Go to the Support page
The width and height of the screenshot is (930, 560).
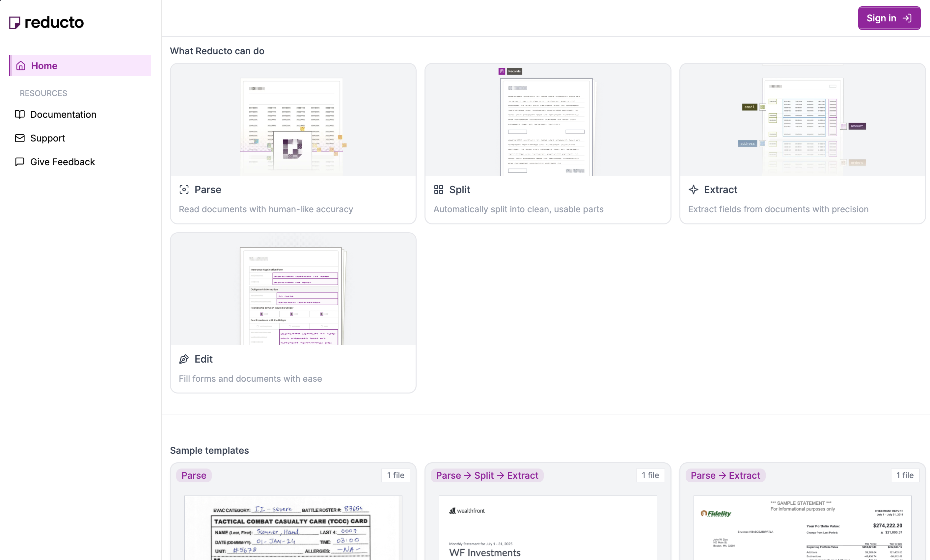click(x=47, y=138)
